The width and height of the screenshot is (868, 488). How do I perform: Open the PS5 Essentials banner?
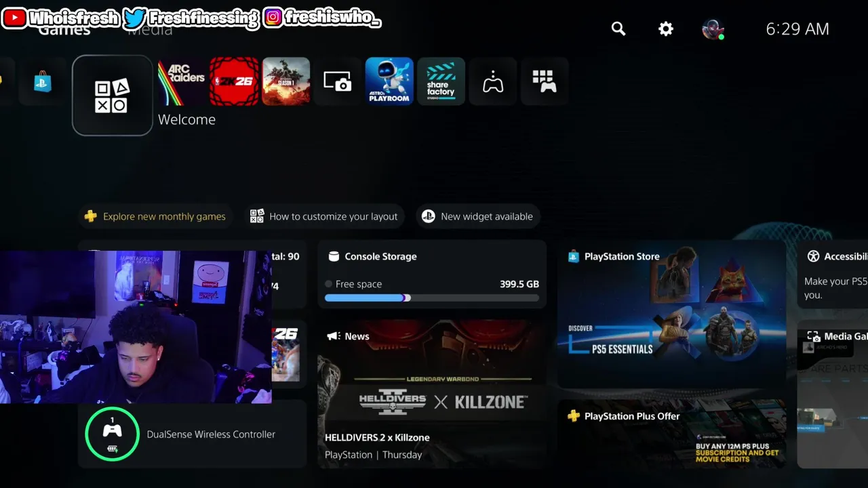pyautogui.click(x=672, y=314)
